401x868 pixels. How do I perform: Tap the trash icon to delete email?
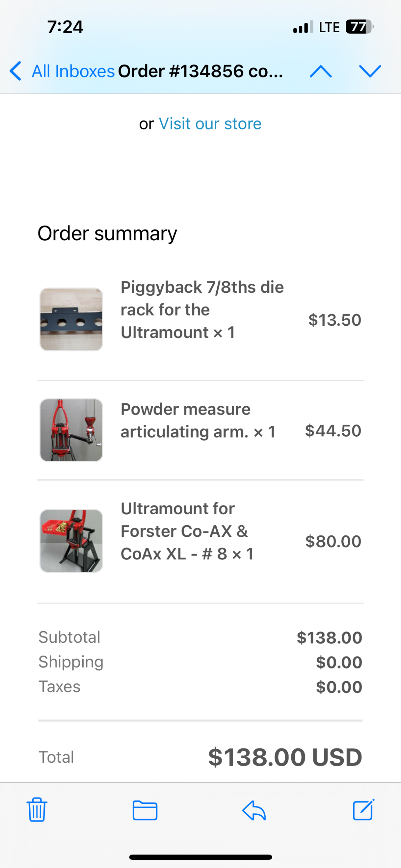(37, 810)
